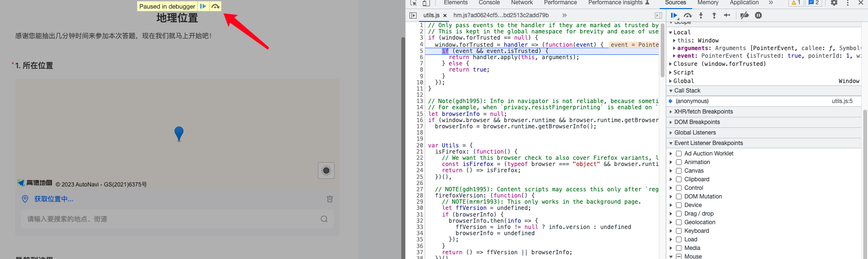This screenshot has width=868, height=259.
Task: Check the Canvas breakpoint checkbox
Action: 679,171
